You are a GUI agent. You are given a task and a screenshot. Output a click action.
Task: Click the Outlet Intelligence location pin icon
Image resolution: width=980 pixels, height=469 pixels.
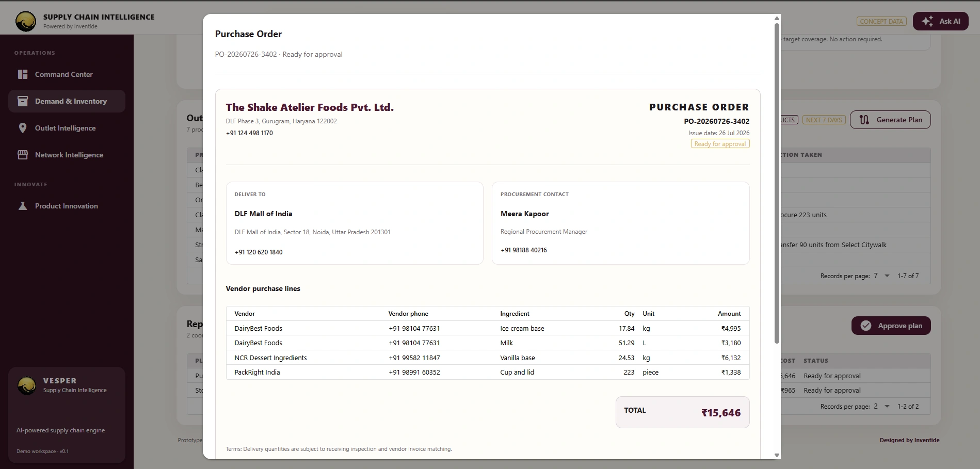(23, 128)
